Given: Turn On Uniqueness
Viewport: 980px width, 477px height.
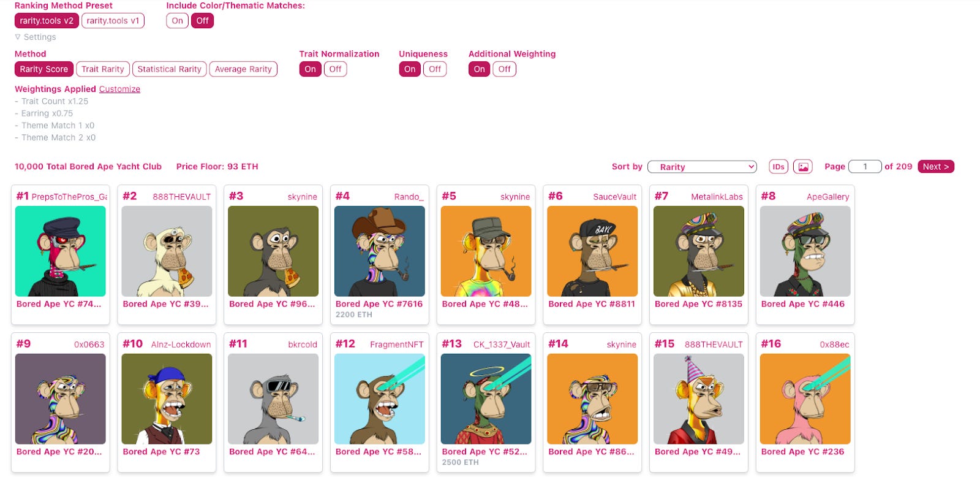Looking at the screenshot, I should (x=410, y=69).
